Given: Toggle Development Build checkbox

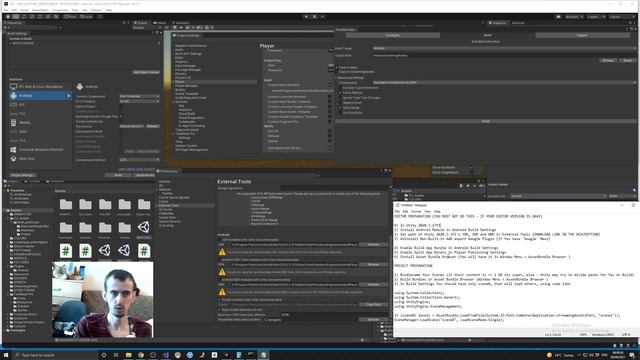Looking at the screenshot, I should [121, 131].
